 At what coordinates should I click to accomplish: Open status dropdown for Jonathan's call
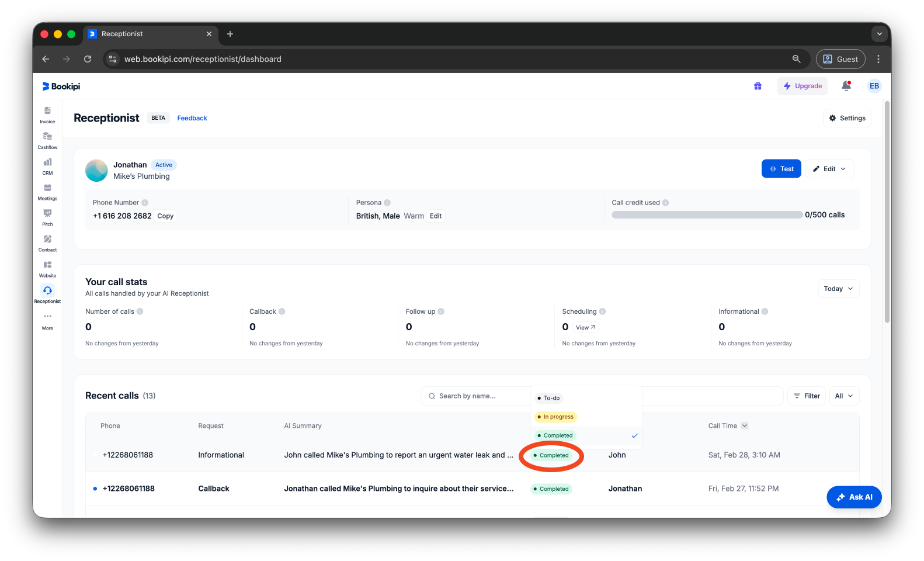click(x=551, y=489)
